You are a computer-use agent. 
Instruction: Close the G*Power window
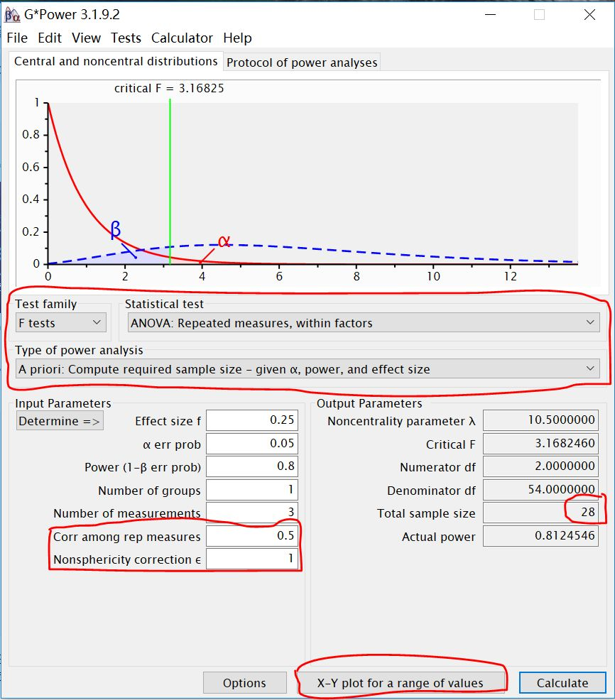[x=589, y=15]
